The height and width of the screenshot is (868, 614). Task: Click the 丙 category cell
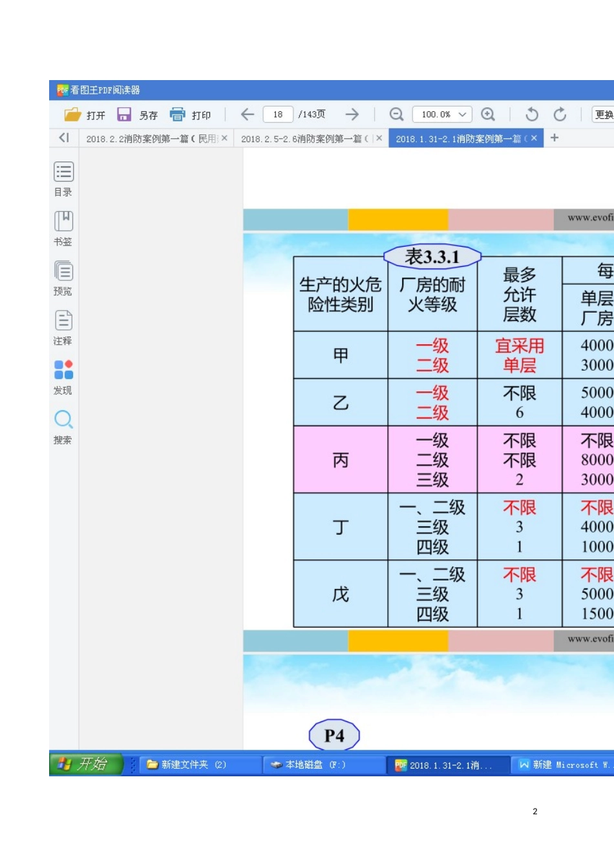(x=341, y=460)
